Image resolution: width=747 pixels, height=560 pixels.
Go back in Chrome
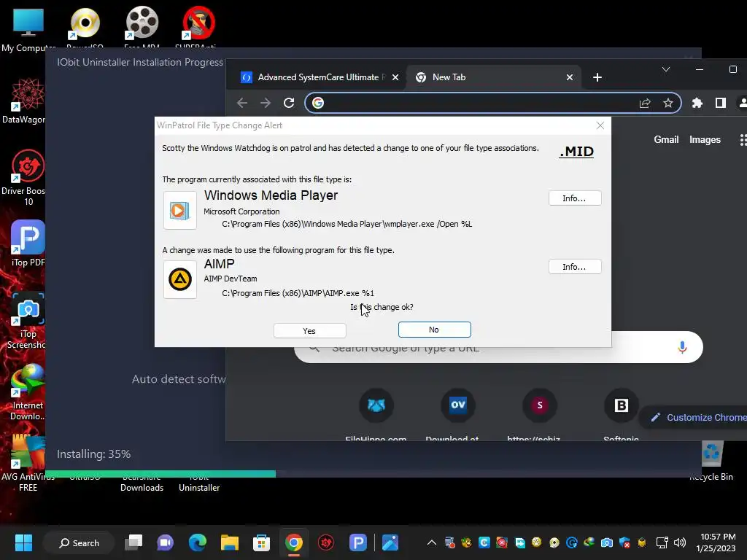(x=242, y=103)
